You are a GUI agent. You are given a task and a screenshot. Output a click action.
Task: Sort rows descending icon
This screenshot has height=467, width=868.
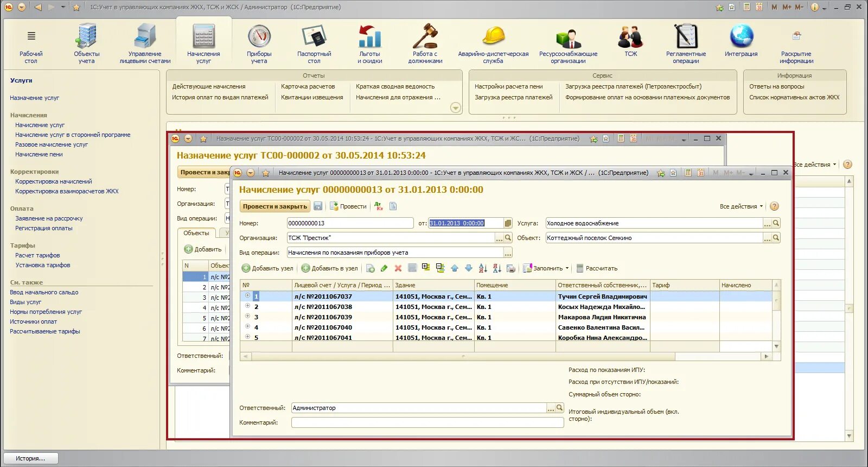[497, 268]
